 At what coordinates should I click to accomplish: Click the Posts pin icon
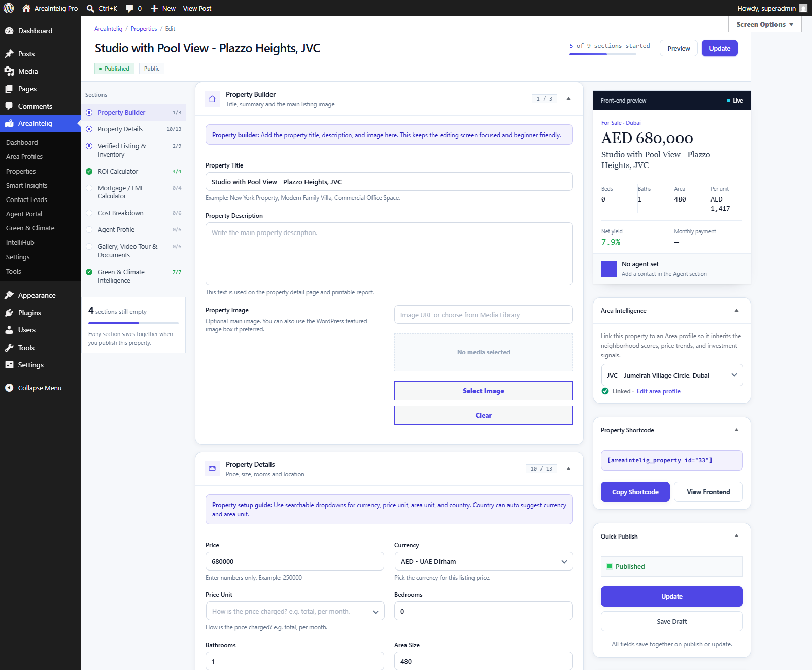tap(9, 54)
